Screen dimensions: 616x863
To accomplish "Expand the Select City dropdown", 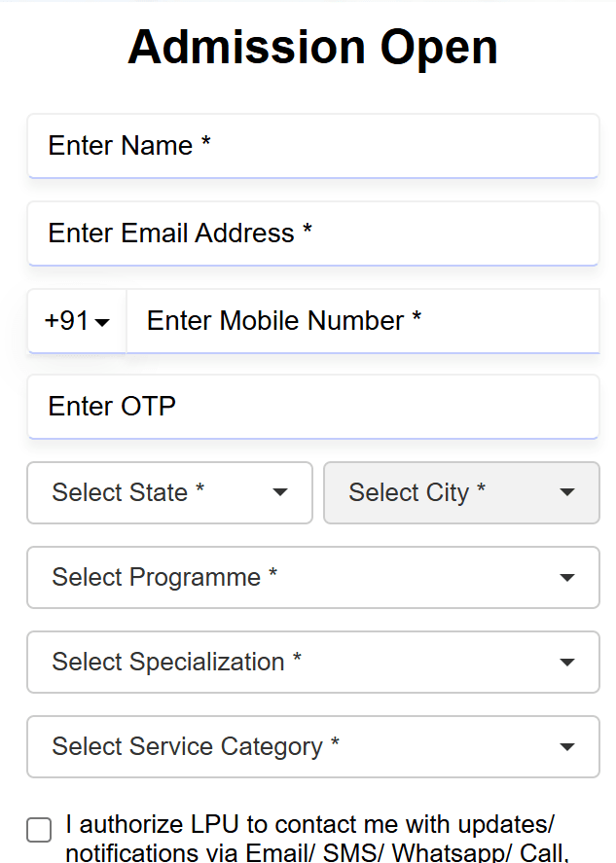I will 461,492.
